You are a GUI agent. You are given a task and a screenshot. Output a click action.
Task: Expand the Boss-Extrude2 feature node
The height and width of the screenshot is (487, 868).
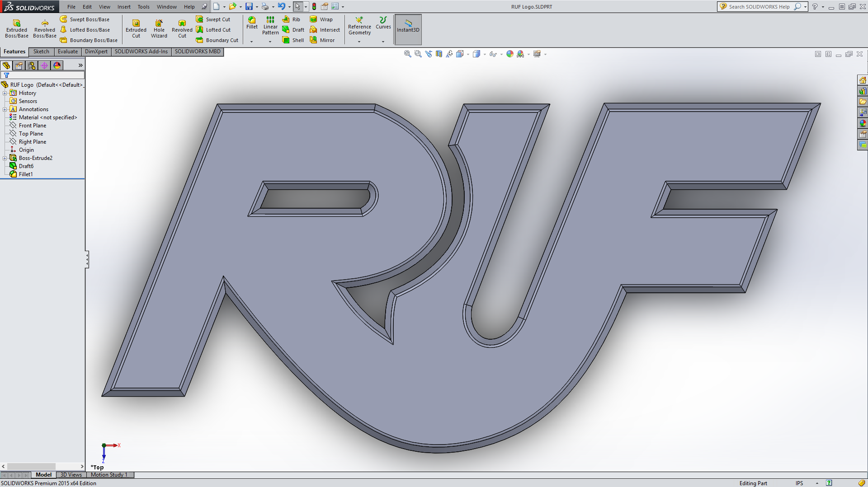pyautogui.click(x=5, y=158)
